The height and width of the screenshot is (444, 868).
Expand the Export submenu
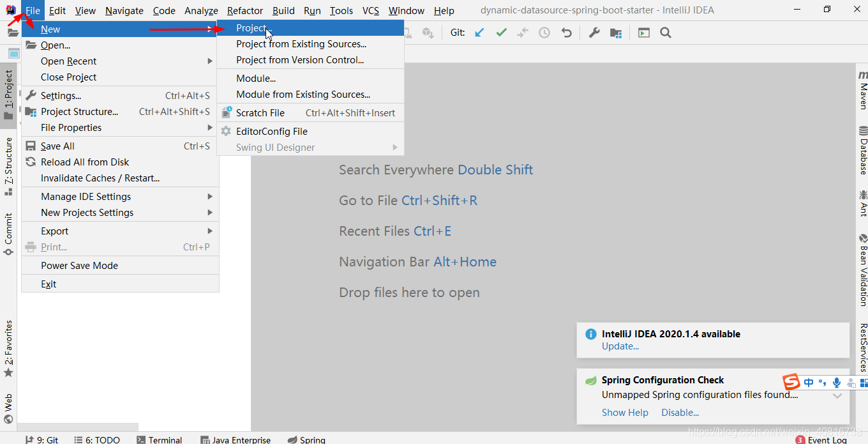[120, 231]
